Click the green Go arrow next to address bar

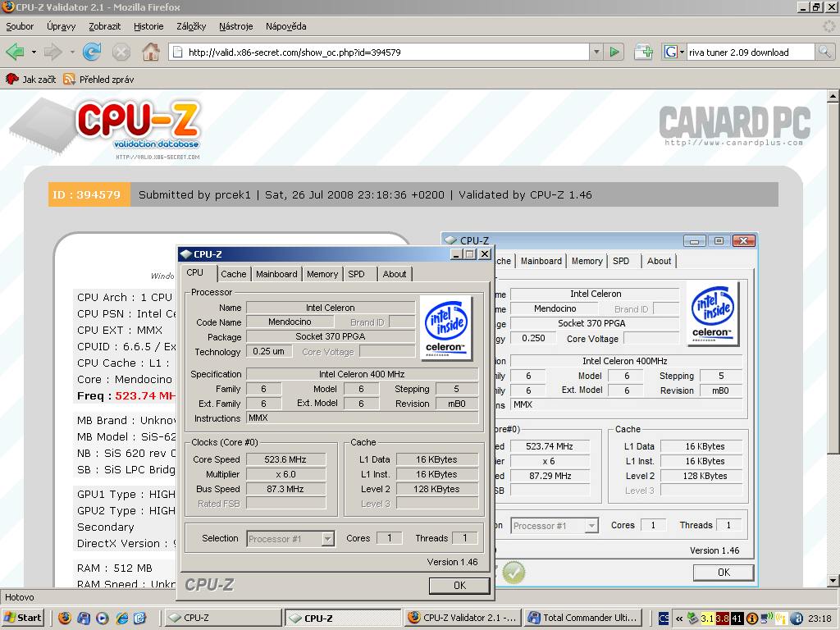614,52
